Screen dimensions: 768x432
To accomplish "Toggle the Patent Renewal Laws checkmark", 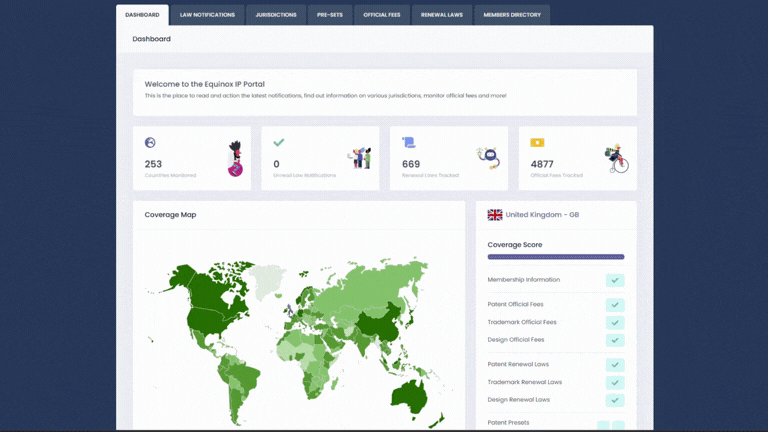I will click(x=615, y=364).
